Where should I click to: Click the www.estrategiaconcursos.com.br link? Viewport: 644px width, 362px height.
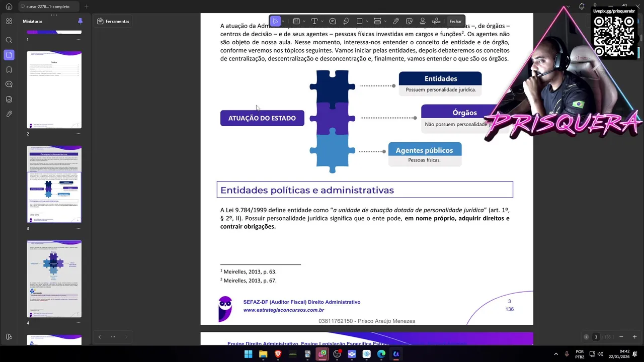click(x=284, y=310)
